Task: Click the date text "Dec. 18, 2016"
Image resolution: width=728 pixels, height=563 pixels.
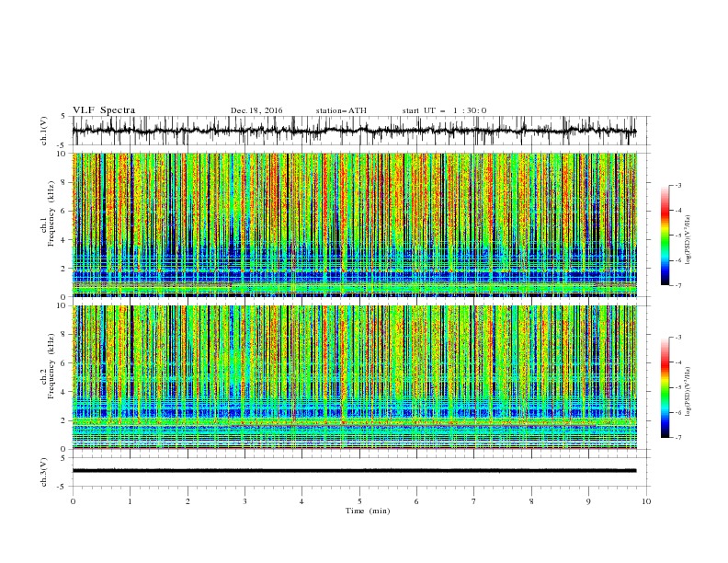Action: click(x=256, y=110)
